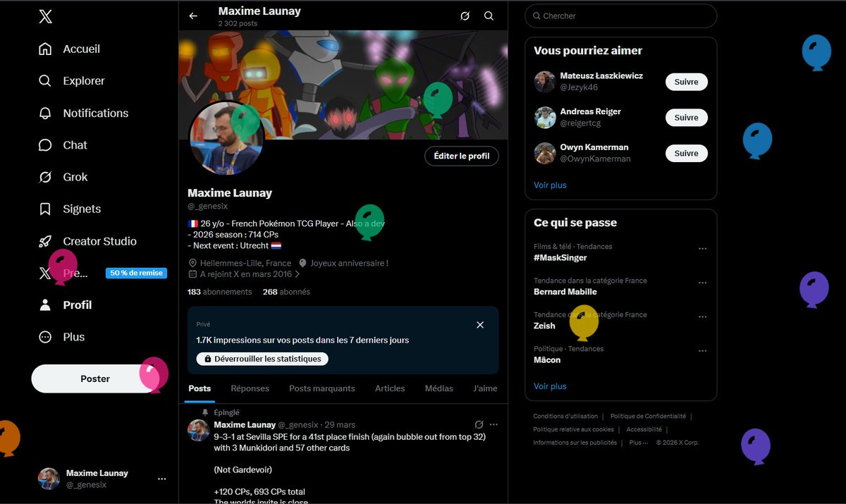
Task: Open account menu dots beside Maxime Launay
Action: [162, 479]
